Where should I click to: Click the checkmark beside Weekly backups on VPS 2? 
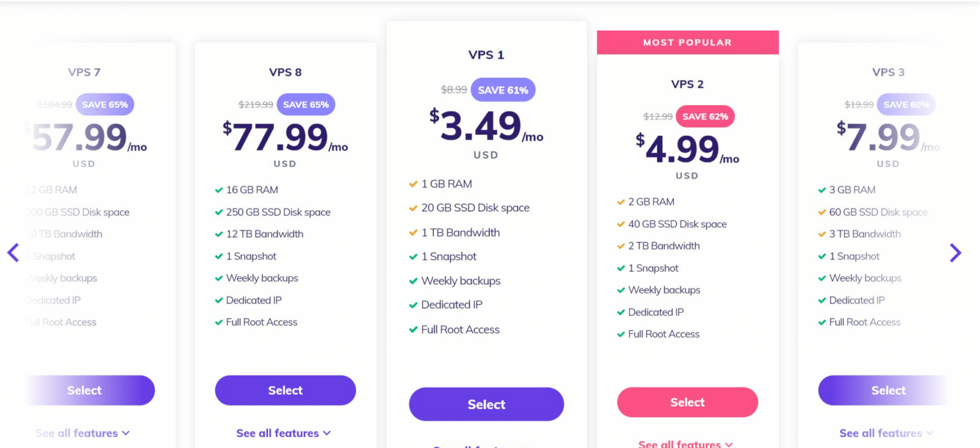[621, 290]
